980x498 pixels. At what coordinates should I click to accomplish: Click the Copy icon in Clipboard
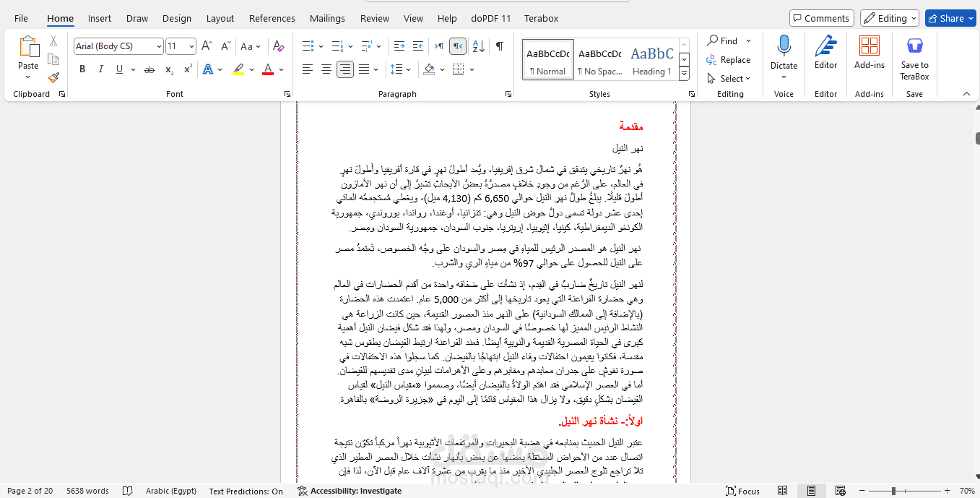pos(53,59)
